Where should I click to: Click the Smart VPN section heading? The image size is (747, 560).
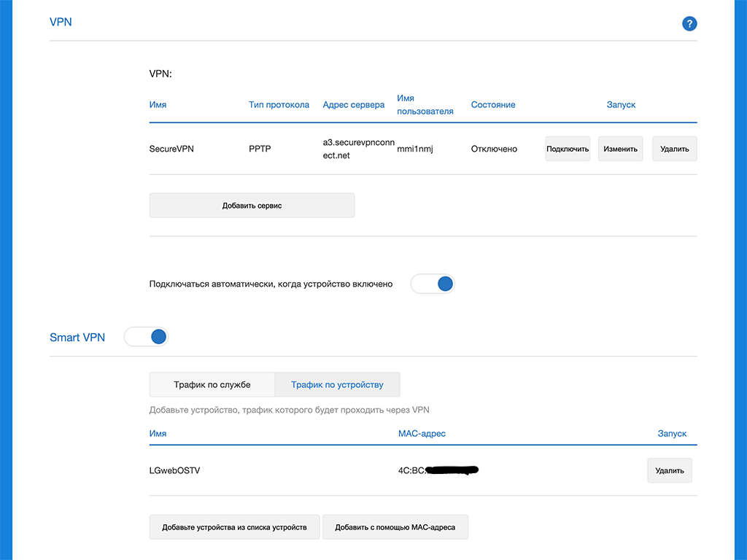pos(77,337)
